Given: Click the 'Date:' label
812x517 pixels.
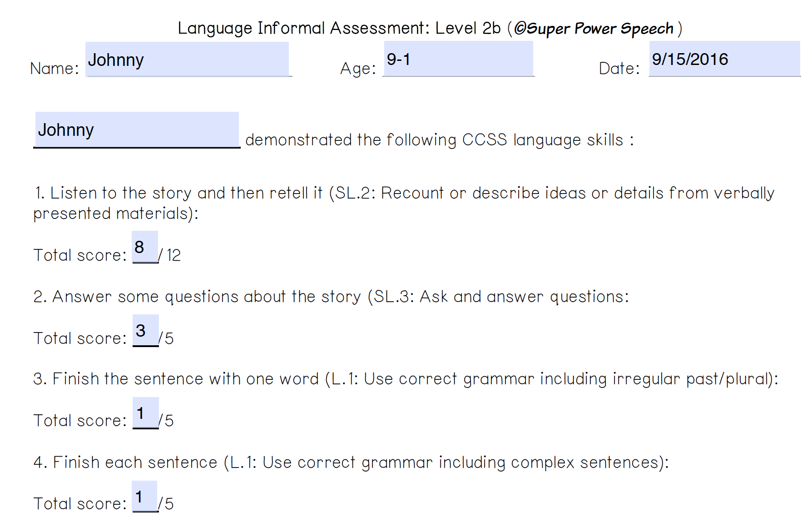Looking at the screenshot, I should 619,68.
